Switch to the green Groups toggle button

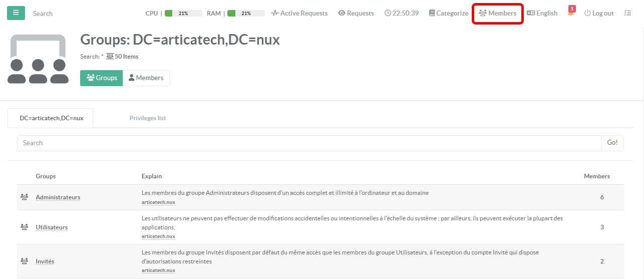tap(102, 78)
